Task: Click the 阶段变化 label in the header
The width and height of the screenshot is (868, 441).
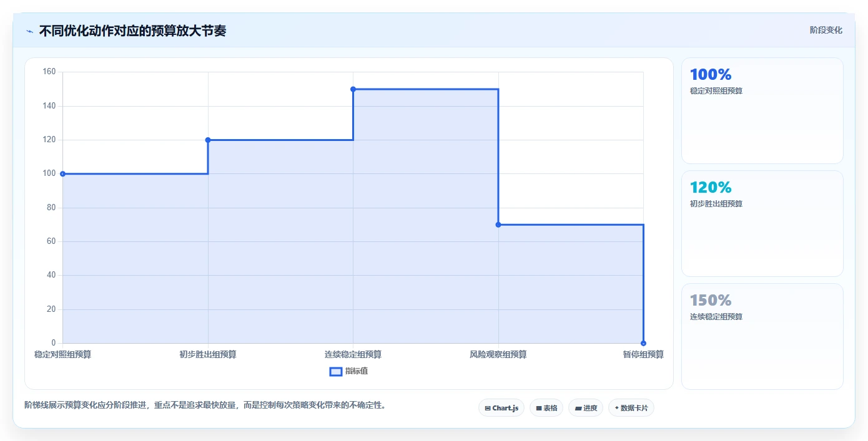Action: pos(826,30)
